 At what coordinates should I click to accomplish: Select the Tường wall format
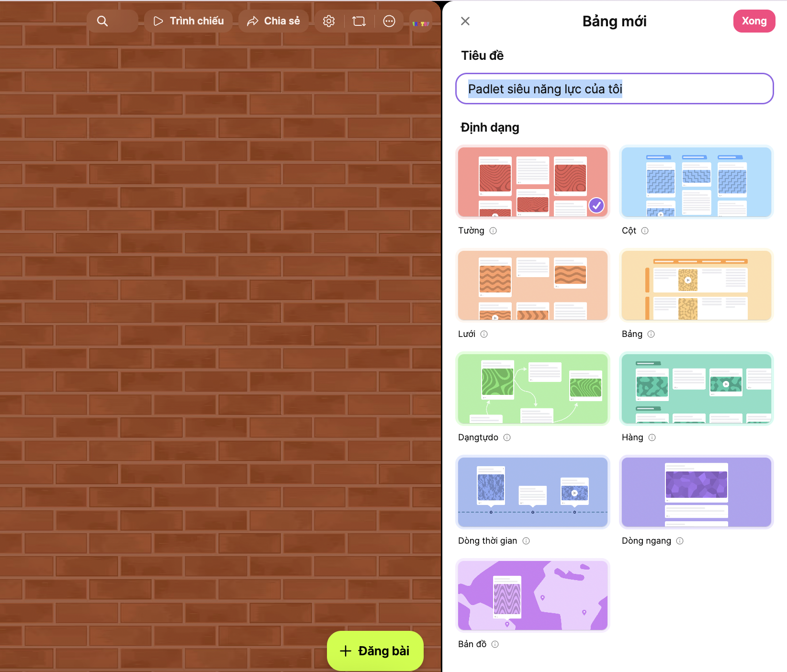pyautogui.click(x=532, y=182)
